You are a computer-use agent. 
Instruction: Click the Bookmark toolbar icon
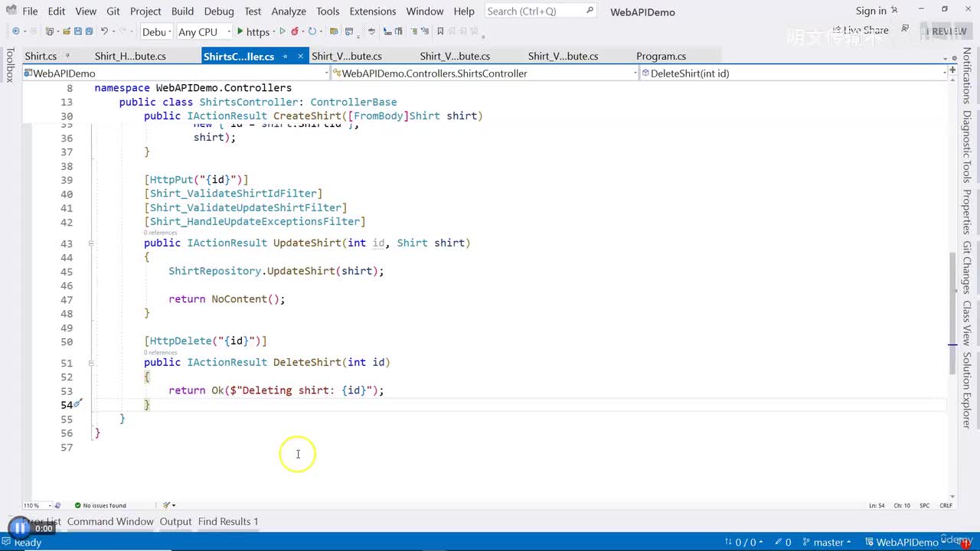(x=440, y=31)
